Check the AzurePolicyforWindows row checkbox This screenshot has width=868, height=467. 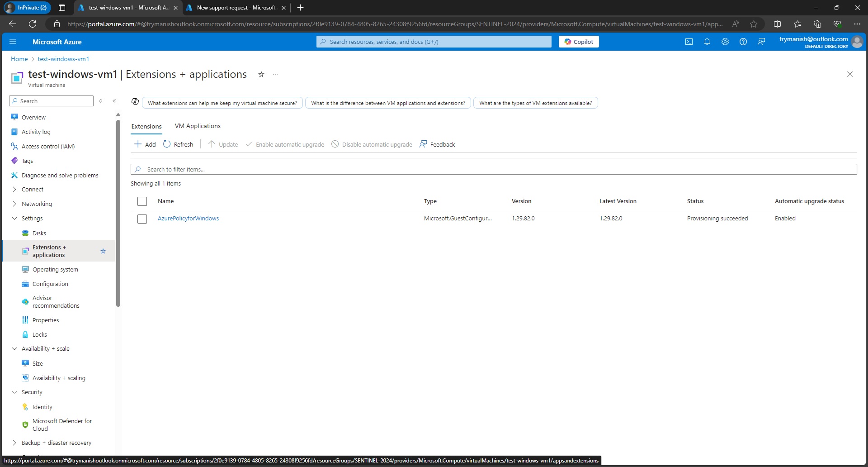142,219
